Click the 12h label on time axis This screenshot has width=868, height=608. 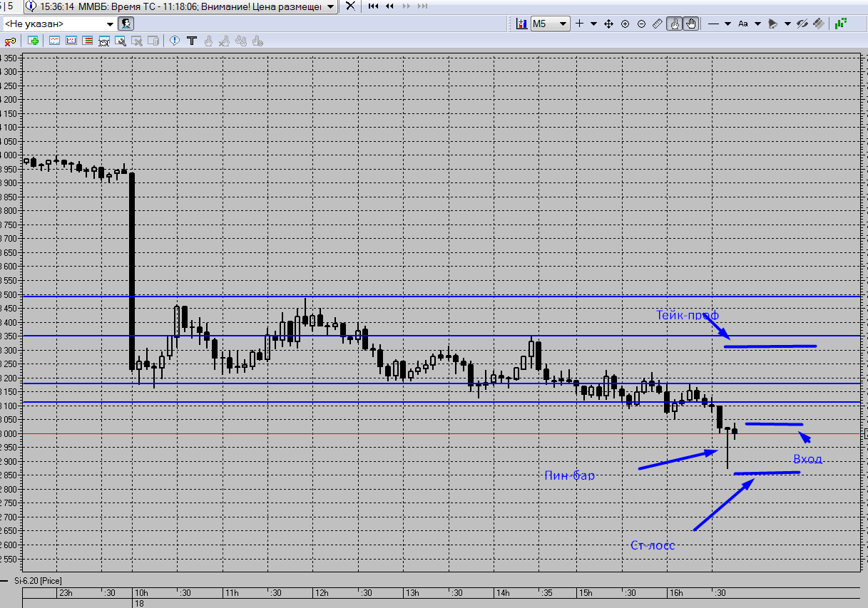tap(321, 593)
